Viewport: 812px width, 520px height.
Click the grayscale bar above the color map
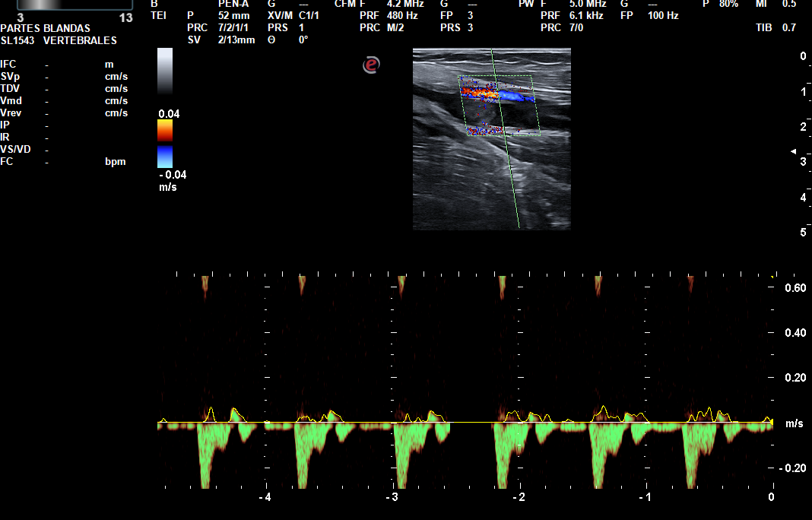click(165, 71)
